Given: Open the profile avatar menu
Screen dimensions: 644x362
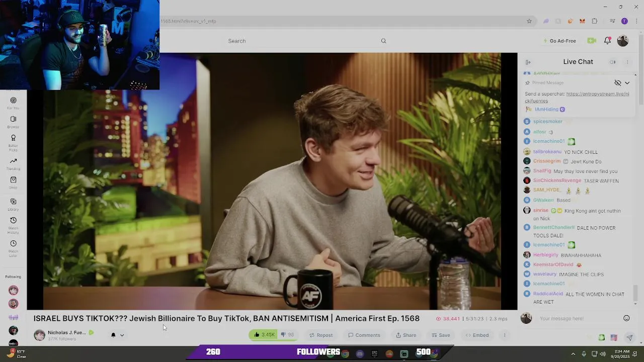Looking at the screenshot, I should coord(622,41).
